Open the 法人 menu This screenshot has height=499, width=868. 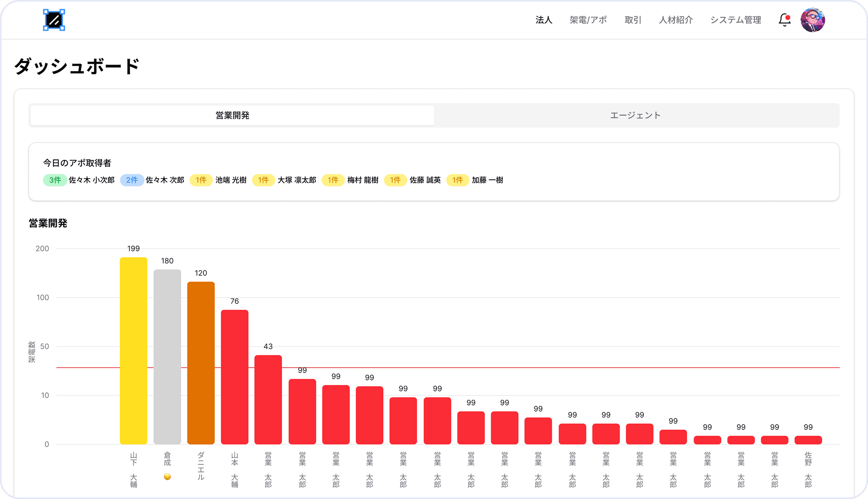[x=543, y=20]
